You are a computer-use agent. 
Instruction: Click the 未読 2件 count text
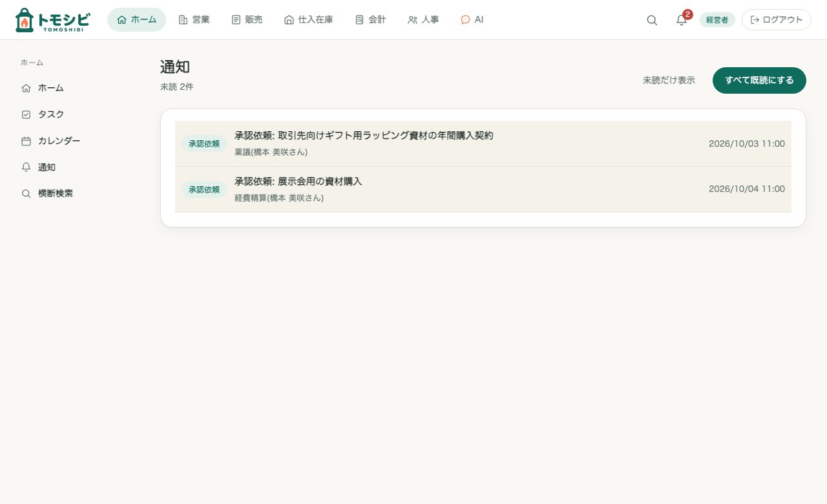[176, 87]
